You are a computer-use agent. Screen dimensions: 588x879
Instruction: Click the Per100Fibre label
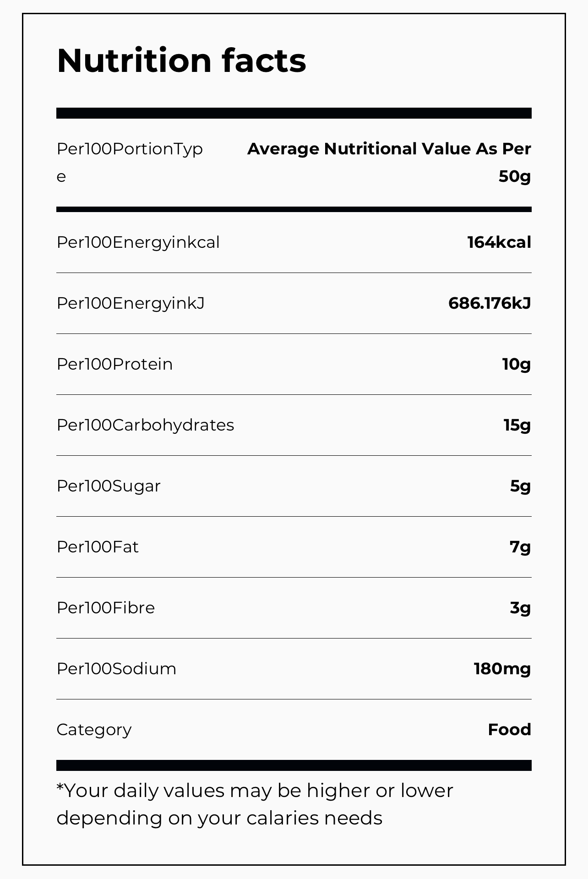click(x=106, y=608)
